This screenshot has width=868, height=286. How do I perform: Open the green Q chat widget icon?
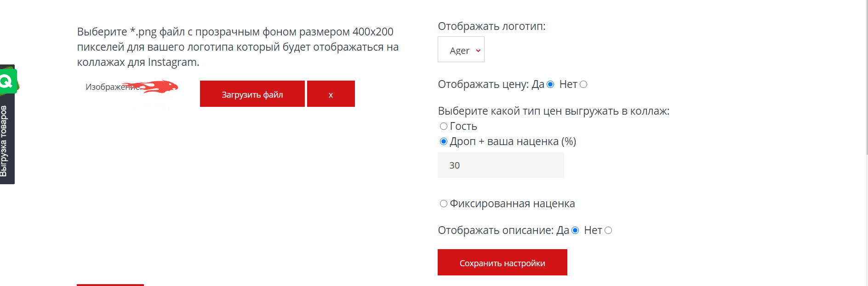click(x=8, y=82)
